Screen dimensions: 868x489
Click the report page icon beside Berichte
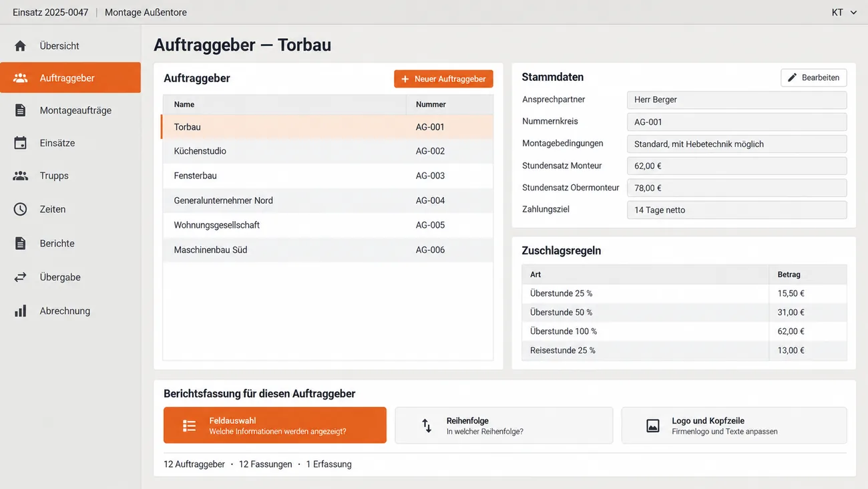click(21, 243)
